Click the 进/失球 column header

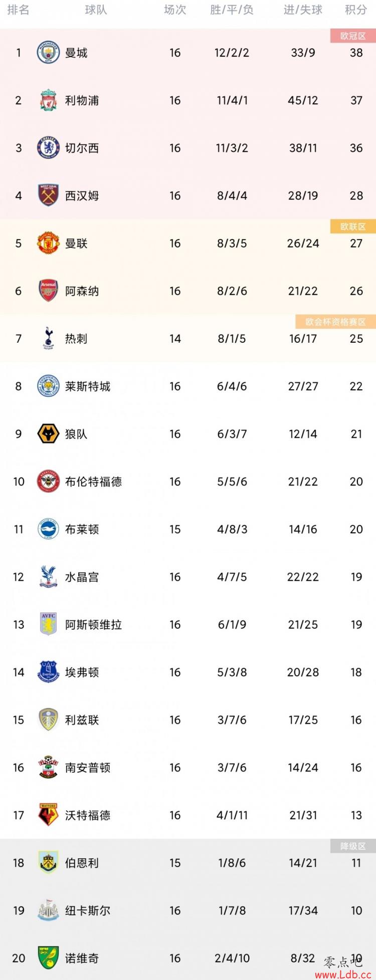[303, 10]
